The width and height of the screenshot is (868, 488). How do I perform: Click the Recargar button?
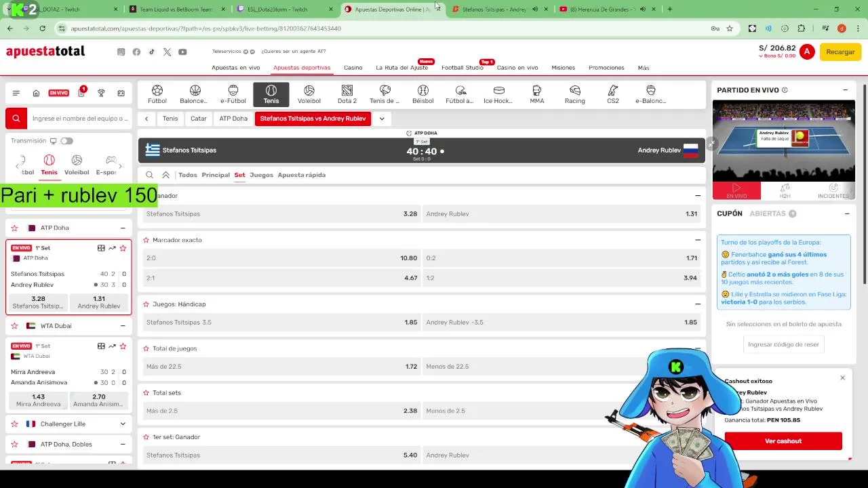click(840, 52)
